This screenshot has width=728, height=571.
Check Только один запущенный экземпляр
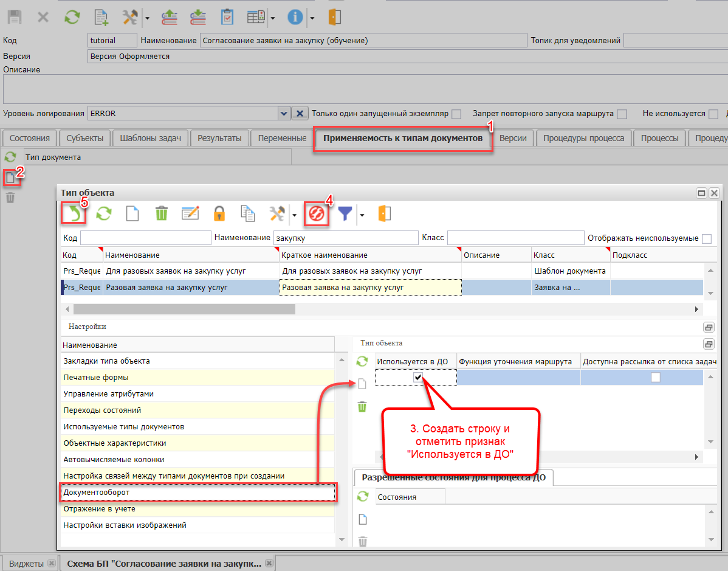456,114
